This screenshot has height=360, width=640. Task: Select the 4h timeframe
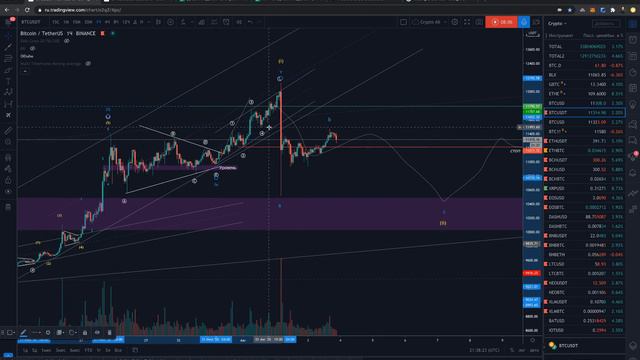tap(107, 22)
